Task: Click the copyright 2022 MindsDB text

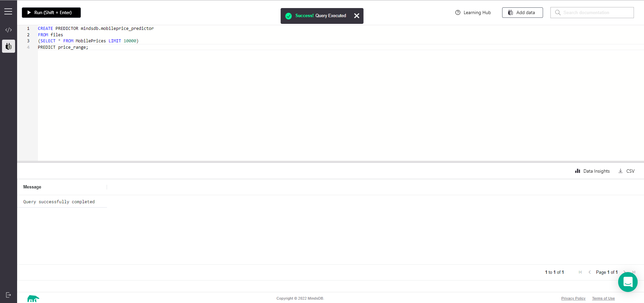Action: click(x=300, y=298)
